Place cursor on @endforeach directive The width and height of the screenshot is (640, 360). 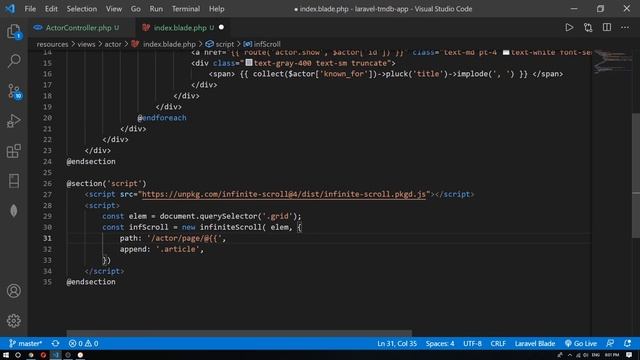tap(162, 118)
